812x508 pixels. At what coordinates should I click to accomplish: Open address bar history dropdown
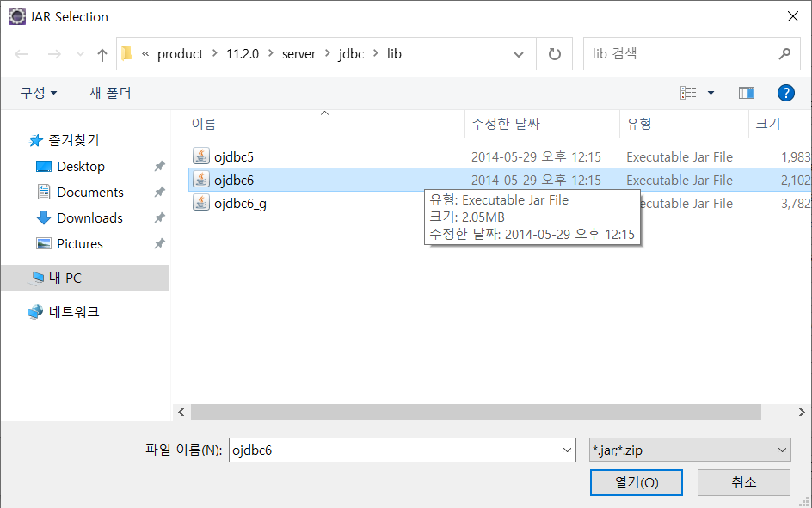coord(519,54)
